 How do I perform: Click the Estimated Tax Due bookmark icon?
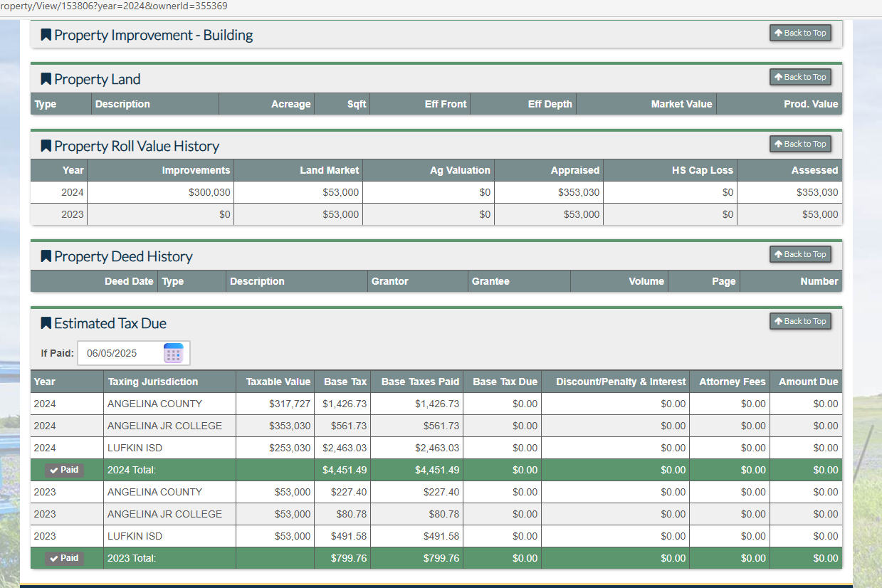pos(46,323)
